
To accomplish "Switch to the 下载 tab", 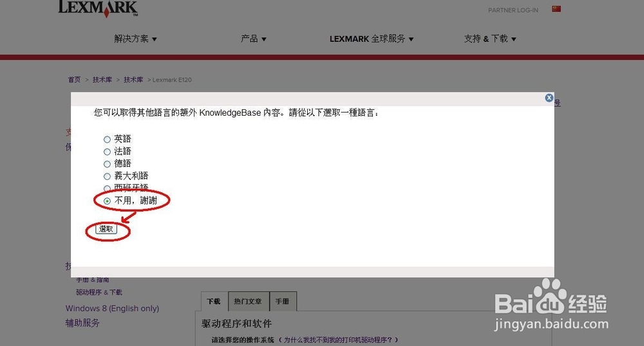I will click(x=214, y=302).
